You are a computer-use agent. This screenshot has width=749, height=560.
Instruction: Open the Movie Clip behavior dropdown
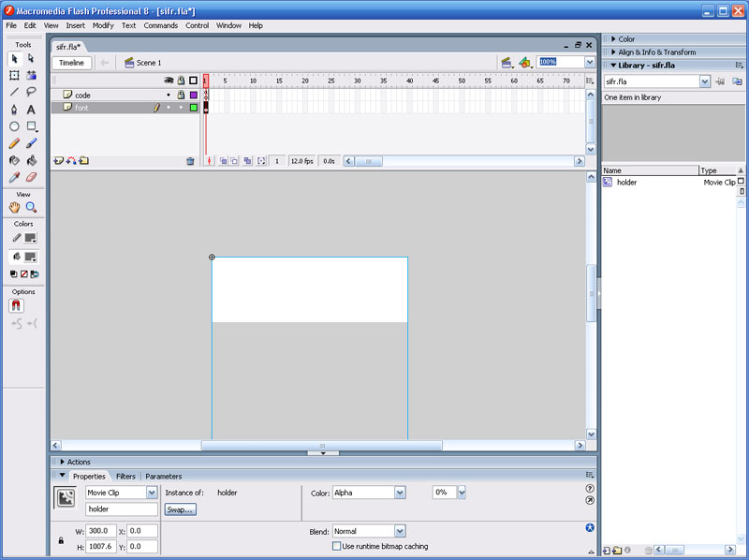point(152,493)
